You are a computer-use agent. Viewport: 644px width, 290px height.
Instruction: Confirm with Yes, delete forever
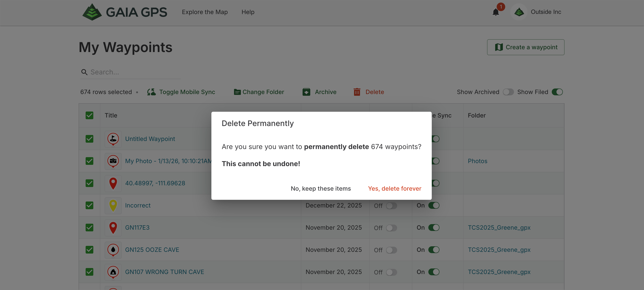click(394, 188)
